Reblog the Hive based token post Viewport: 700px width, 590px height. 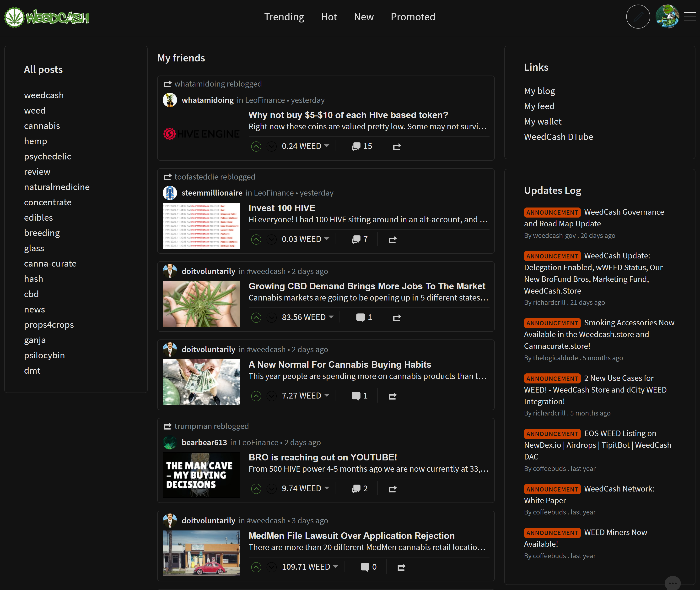point(397,147)
